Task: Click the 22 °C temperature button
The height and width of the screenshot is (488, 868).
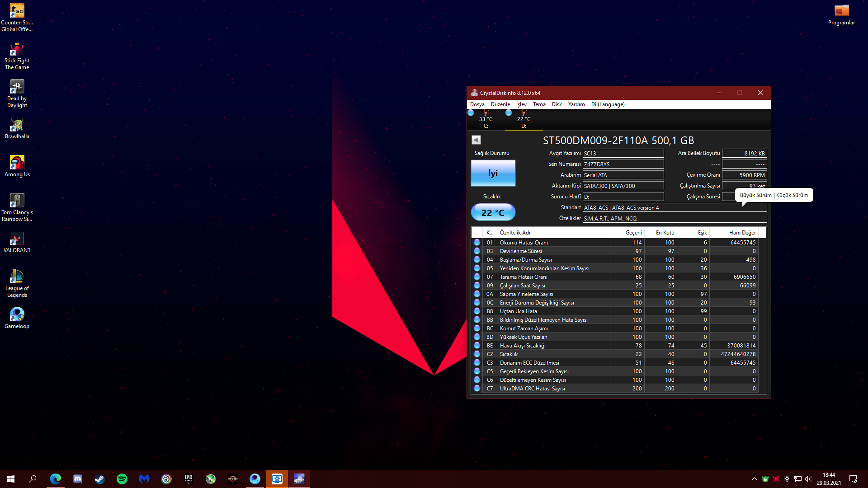Action: 493,212
